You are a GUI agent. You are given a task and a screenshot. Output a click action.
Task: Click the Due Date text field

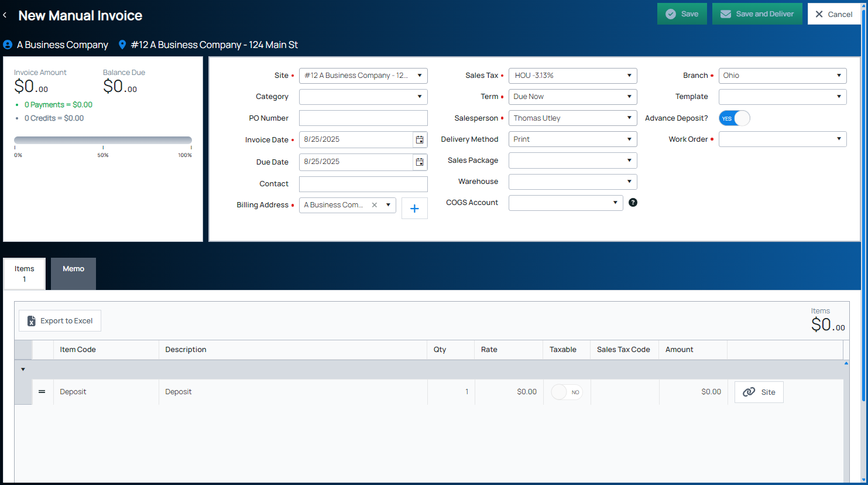356,162
